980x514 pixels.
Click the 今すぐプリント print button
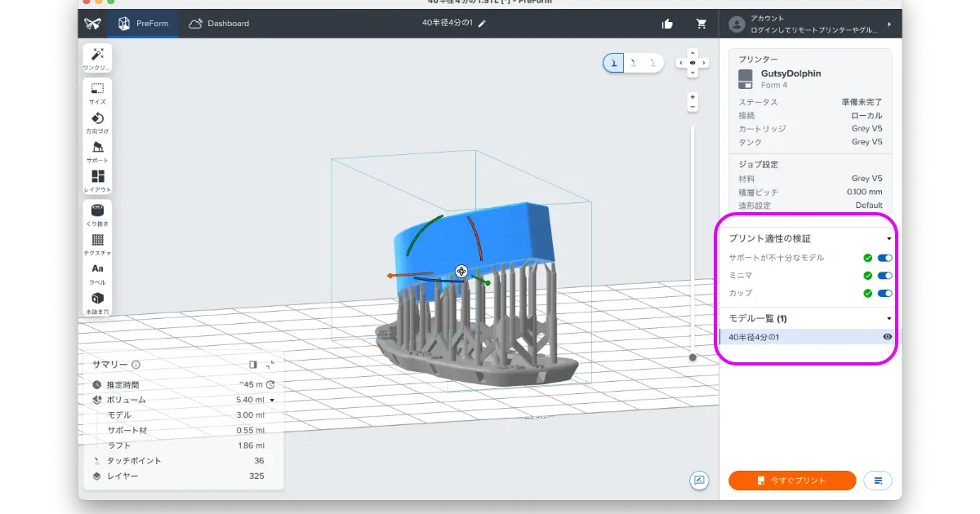coord(792,481)
